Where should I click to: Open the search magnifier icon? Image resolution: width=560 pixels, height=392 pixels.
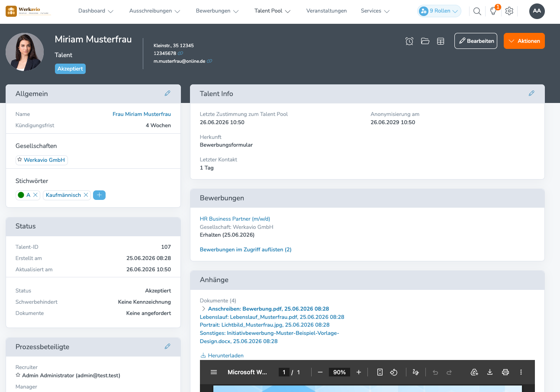(477, 11)
